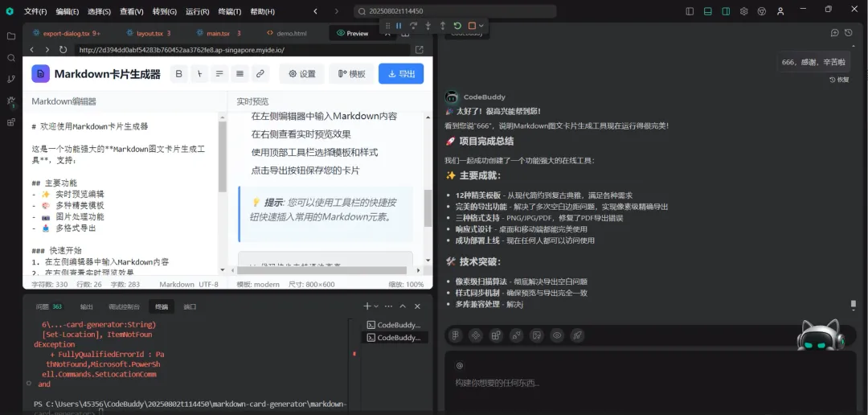Open 查看(V) menu
868x415 pixels.
pos(132,11)
